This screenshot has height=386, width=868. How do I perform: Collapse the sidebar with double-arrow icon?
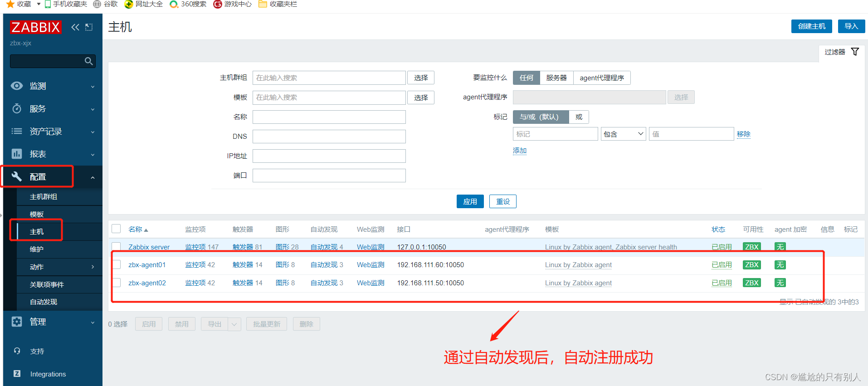[x=75, y=27]
